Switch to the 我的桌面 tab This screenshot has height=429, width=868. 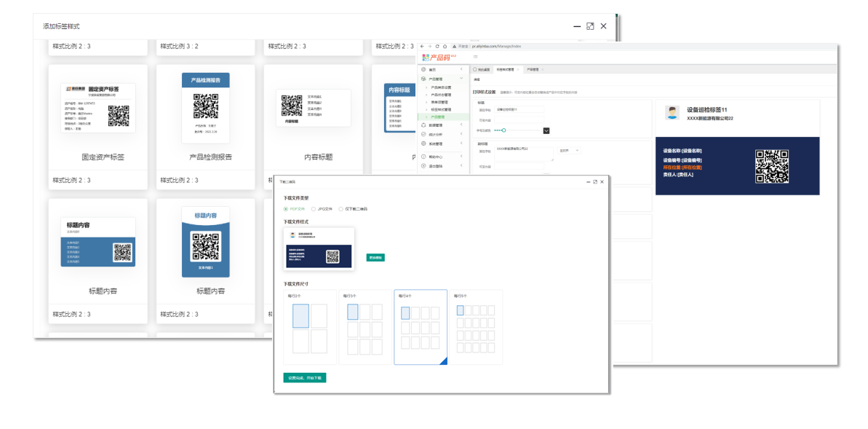pyautogui.click(x=481, y=70)
